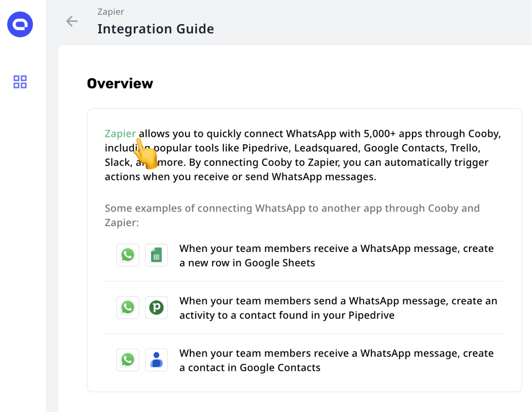Click the Pipedrive icon

156,307
